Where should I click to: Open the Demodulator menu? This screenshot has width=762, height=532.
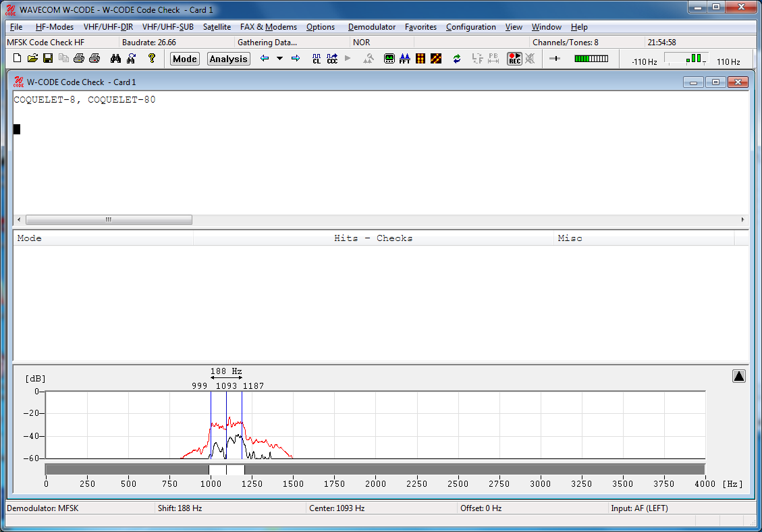(371, 27)
